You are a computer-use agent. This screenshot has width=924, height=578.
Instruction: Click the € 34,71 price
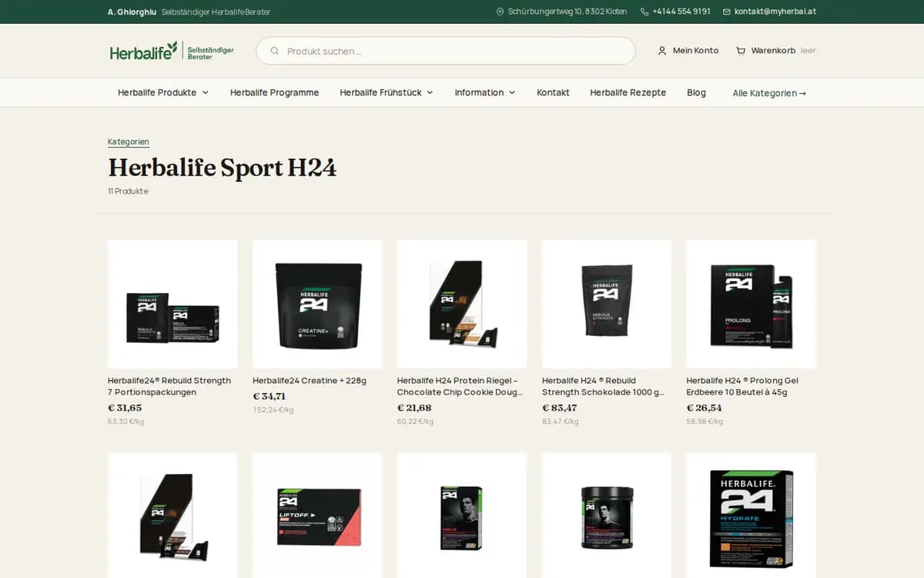(269, 396)
